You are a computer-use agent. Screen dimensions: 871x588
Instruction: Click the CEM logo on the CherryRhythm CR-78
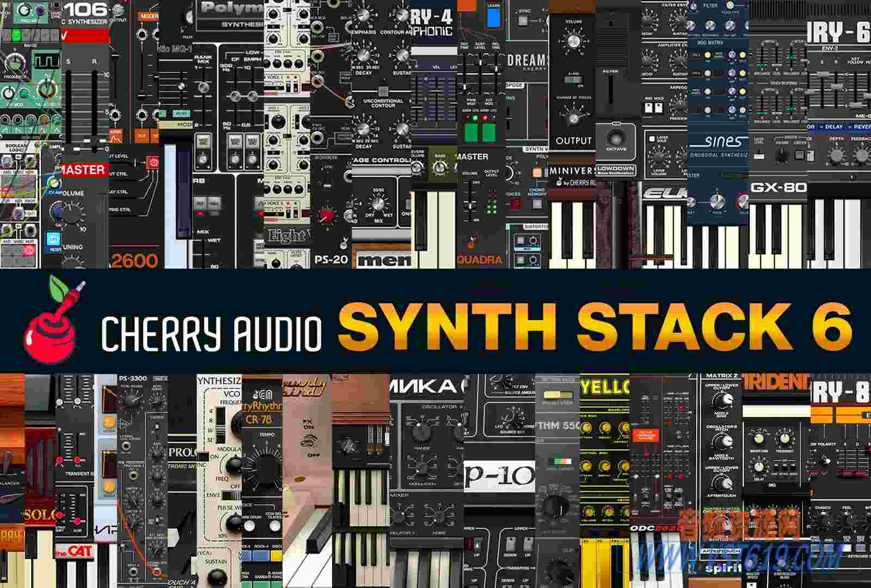pos(263,394)
